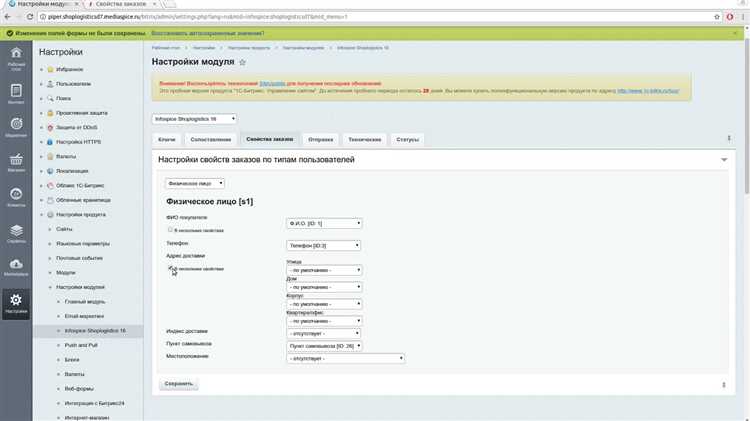Click the Поиск magnifier icon in the settings tree
Image resolution: width=750 pixels, height=421 pixels.
pyautogui.click(x=50, y=99)
